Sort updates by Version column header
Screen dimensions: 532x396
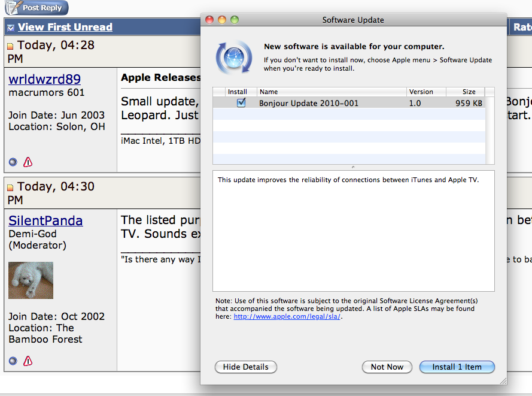pyautogui.click(x=426, y=92)
